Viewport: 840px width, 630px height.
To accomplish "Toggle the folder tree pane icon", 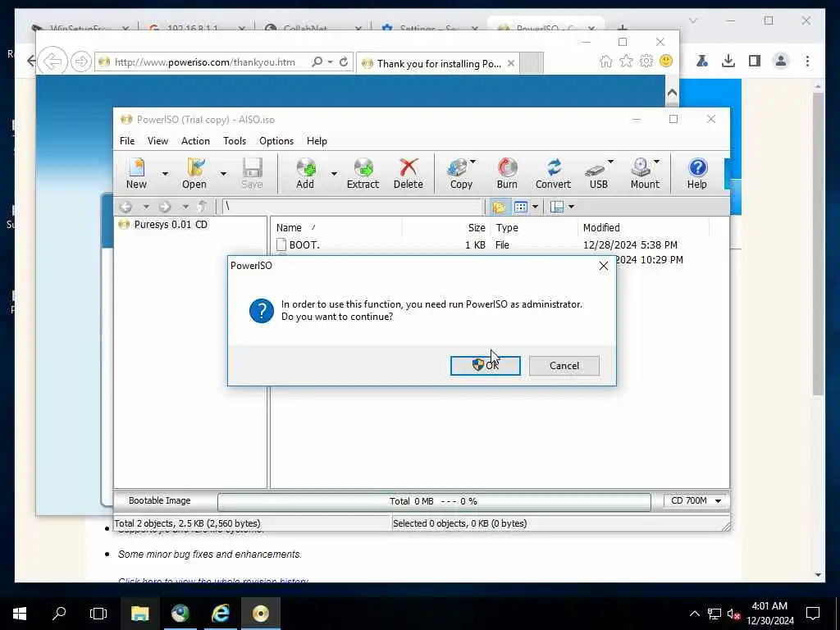I will coord(499,207).
